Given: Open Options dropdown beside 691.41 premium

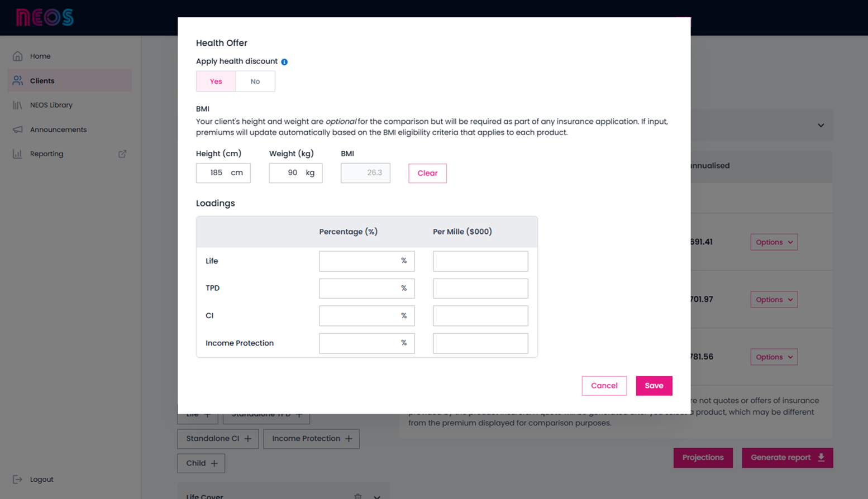Looking at the screenshot, I should [x=774, y=242].
